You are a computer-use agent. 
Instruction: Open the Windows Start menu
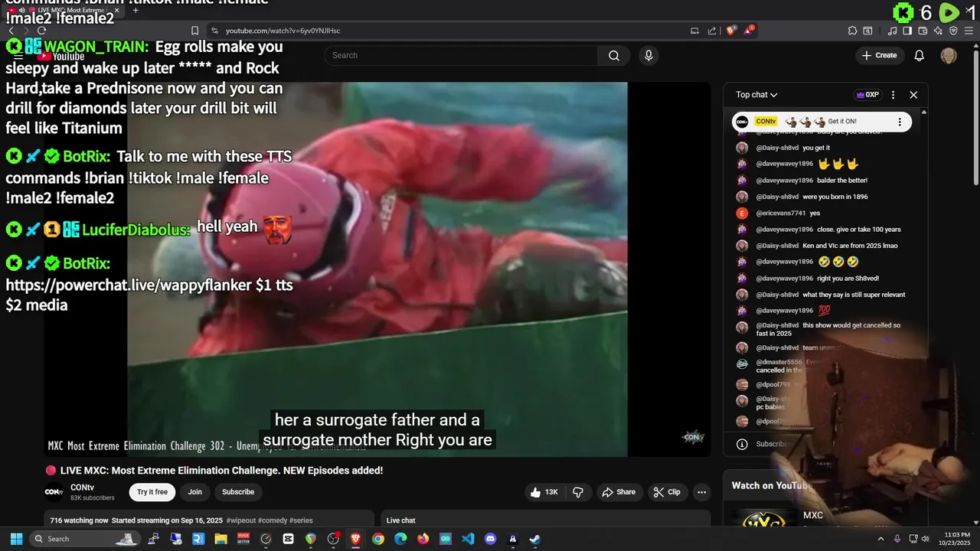16,539
